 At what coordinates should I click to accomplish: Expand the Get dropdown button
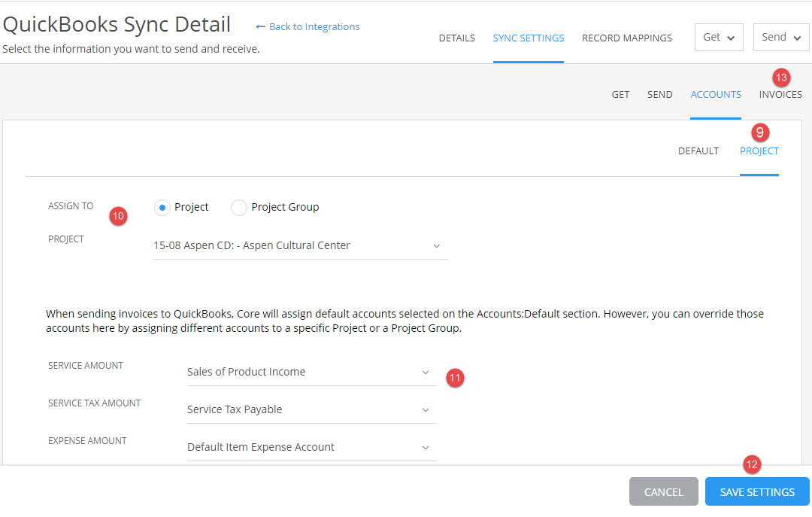click(718, 37)
